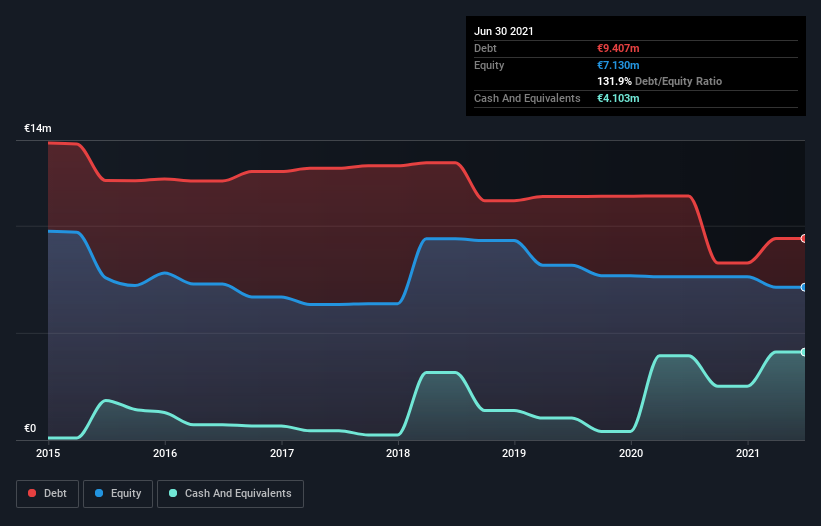
Task: Toggle the Cash And Equivalents legend button
Action: point(230,494)
